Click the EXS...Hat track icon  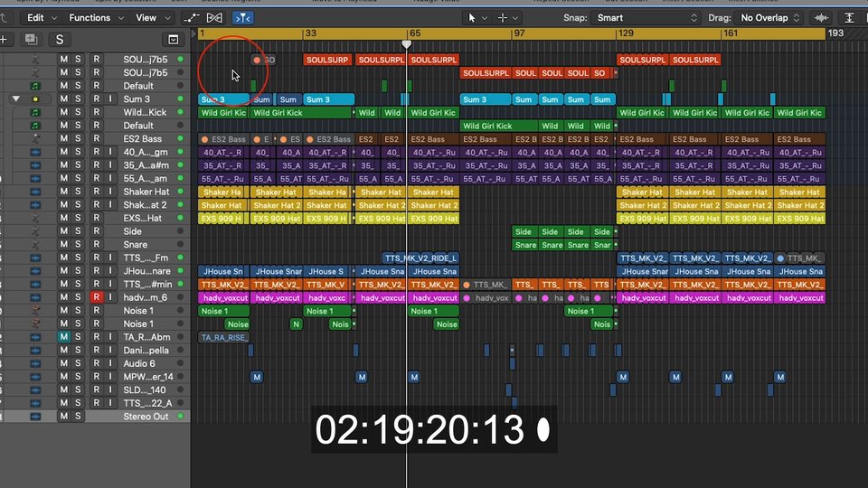[35, 218]
